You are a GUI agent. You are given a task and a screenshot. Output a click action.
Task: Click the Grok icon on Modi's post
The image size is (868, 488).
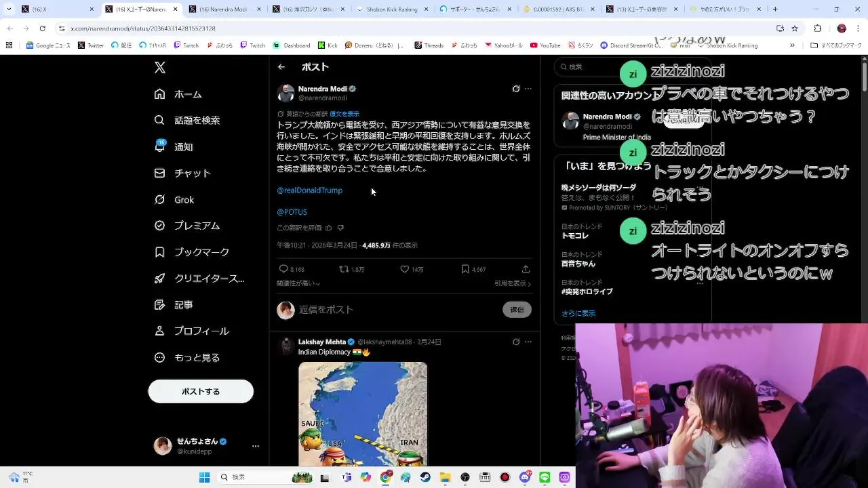516,89
